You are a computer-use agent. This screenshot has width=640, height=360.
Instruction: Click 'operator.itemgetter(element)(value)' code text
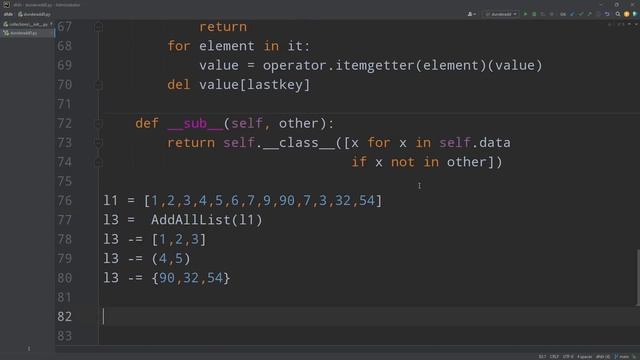pos(402,65)
